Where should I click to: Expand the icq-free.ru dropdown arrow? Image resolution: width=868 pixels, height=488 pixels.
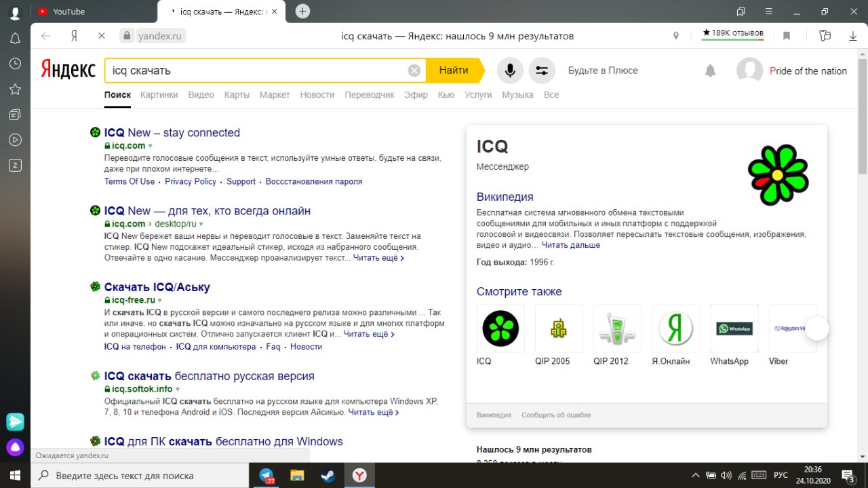[161, 300]
